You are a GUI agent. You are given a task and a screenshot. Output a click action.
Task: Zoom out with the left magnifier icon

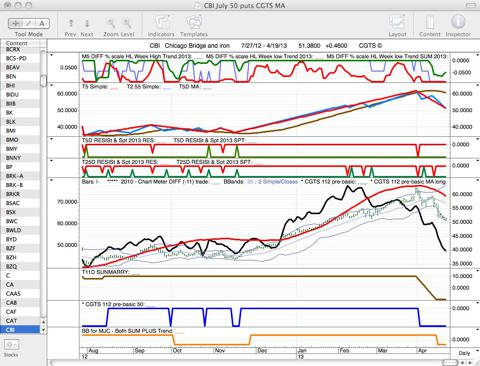coord(111,23)
